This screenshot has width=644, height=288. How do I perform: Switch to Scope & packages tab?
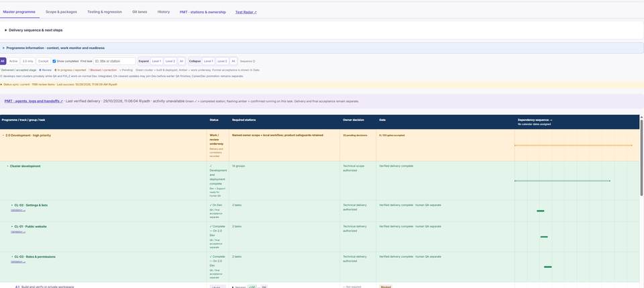pos(61,12)
